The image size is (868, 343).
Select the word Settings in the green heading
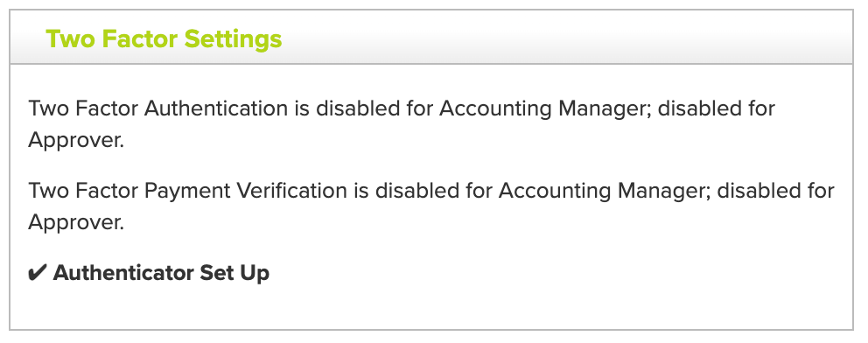coord(233,39)
